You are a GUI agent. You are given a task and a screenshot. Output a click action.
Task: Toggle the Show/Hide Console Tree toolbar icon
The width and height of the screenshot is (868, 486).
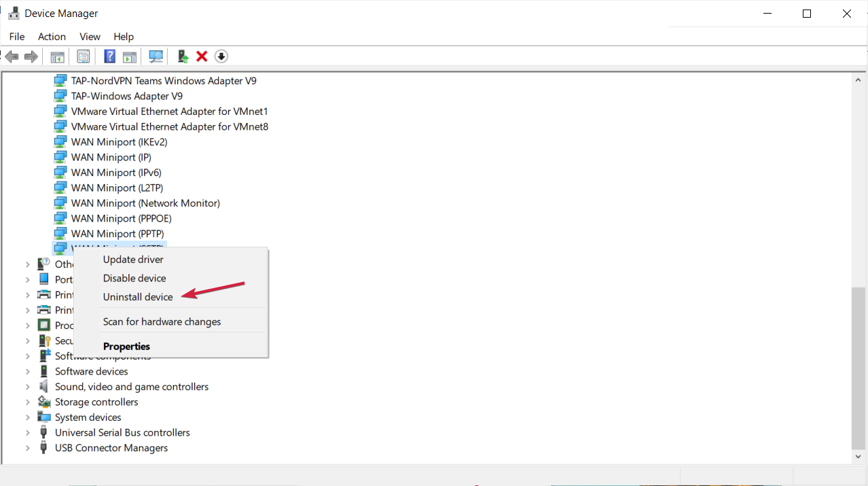[x=57, y=56]
